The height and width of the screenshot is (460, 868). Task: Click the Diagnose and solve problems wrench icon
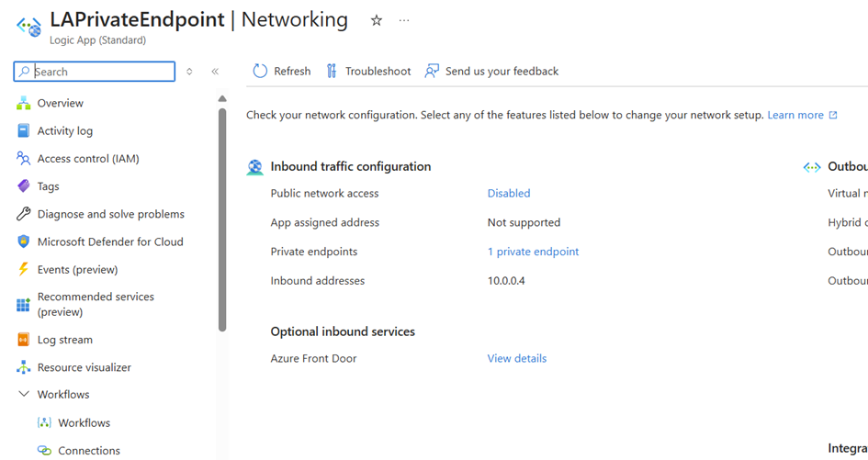coord(23,214)
